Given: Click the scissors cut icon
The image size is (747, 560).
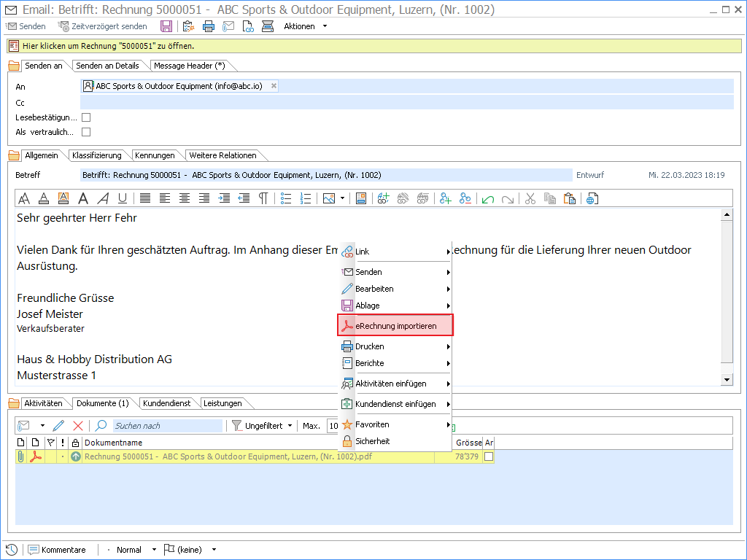Looking at the screenshot, I should tap(530, 198).
